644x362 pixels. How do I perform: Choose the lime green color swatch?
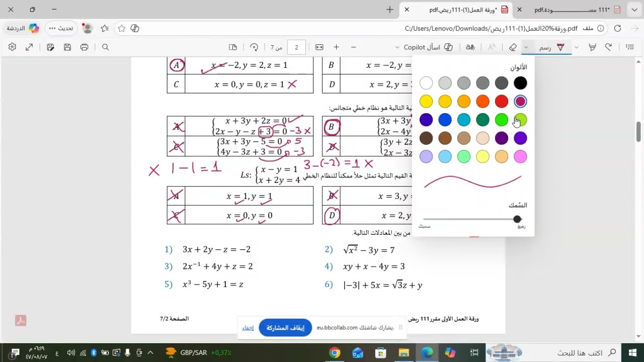point(520,120)
